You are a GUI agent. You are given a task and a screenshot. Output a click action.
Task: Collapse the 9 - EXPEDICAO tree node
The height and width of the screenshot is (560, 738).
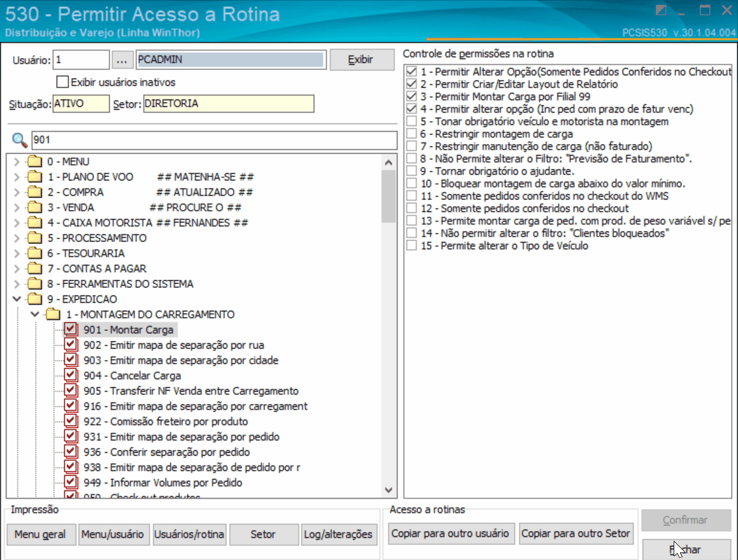click(17, 299)
